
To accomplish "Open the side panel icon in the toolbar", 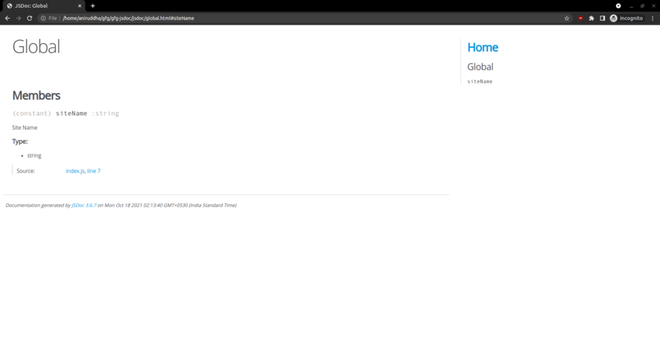I will [602, 18].
